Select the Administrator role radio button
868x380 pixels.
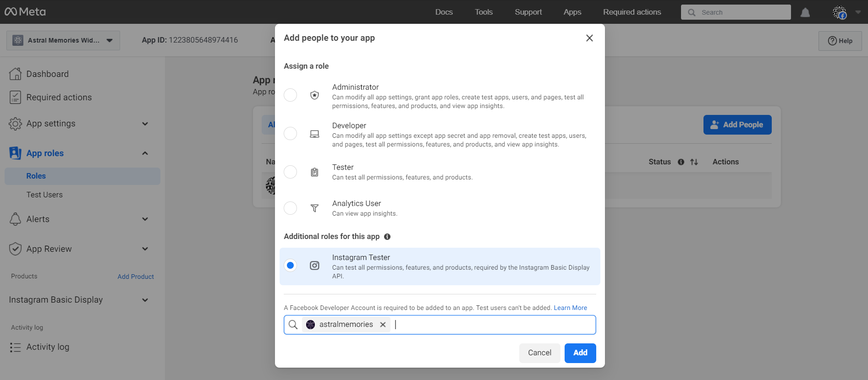pyautogui.click(x=290, y=95)
